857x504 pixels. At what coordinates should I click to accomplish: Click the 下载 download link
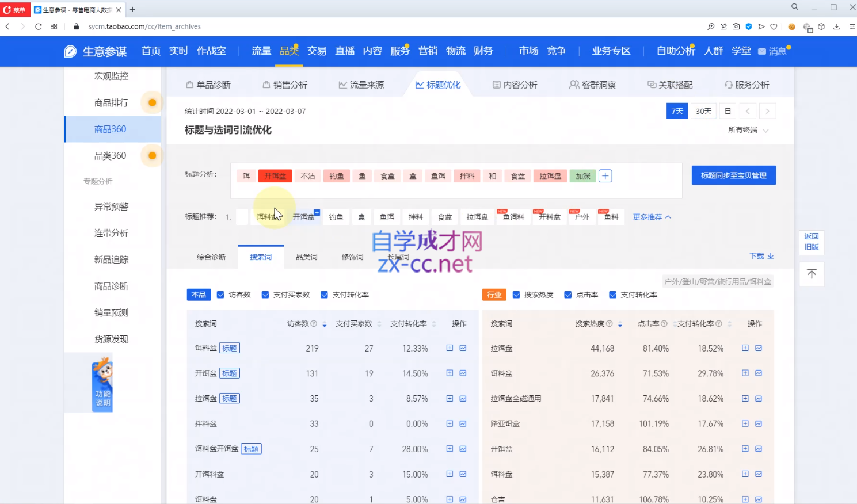tap(761, 256)
